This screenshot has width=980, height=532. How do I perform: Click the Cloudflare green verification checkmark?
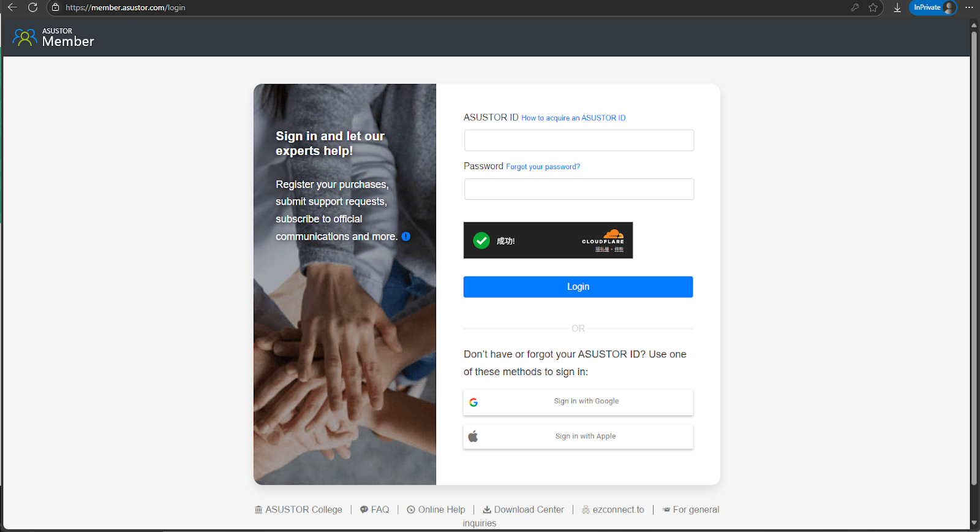click(481, 240)
